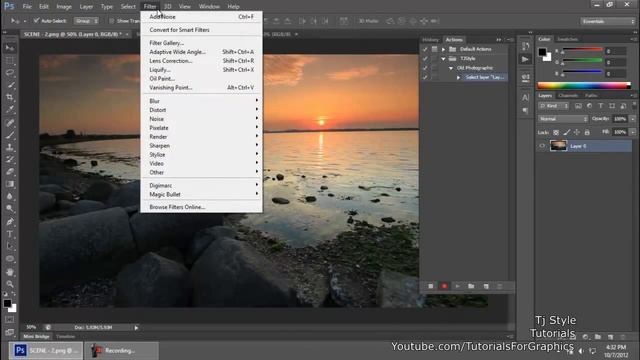Switch to the Swatches tab

pyautogui.click(x=567, y=39)
